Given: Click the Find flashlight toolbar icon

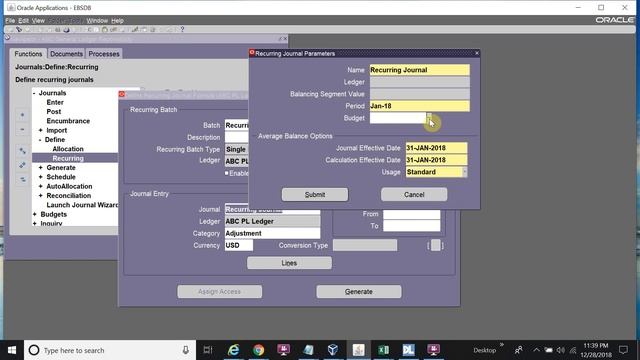Looking at the screenshot, I should coord(19,29).
